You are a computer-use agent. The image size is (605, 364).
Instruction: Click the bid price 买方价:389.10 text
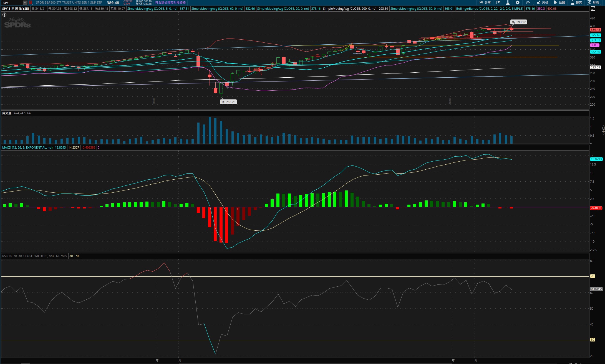point(144,1)
